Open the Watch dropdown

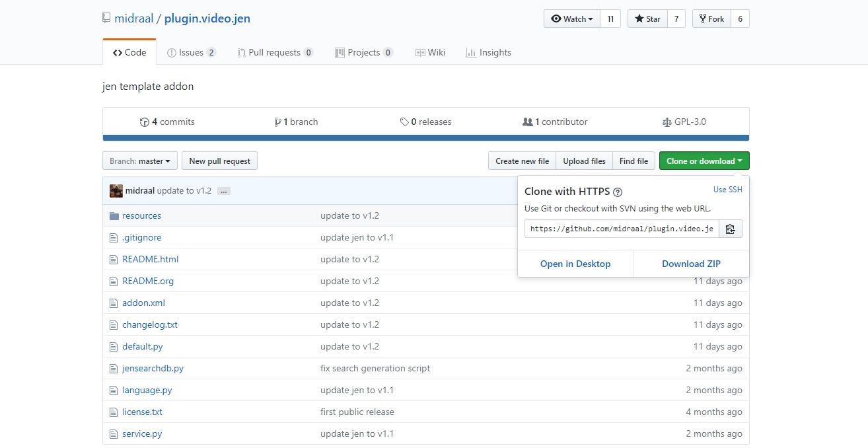click(572, 19)
